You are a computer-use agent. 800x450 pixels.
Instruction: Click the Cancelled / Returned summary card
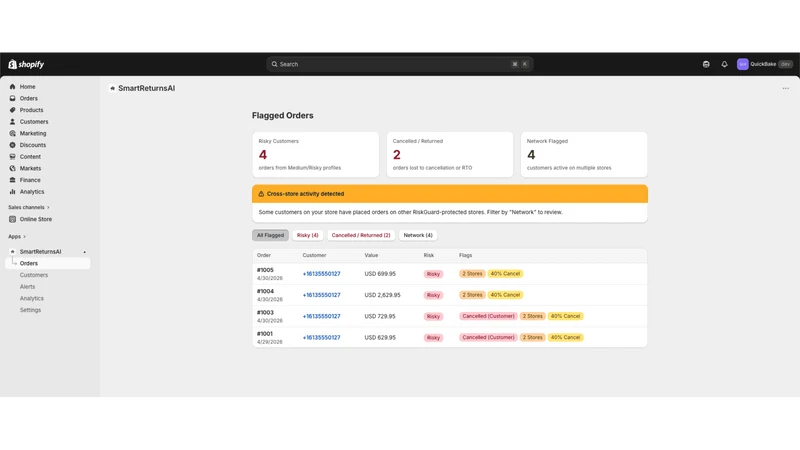click(450, 155)
